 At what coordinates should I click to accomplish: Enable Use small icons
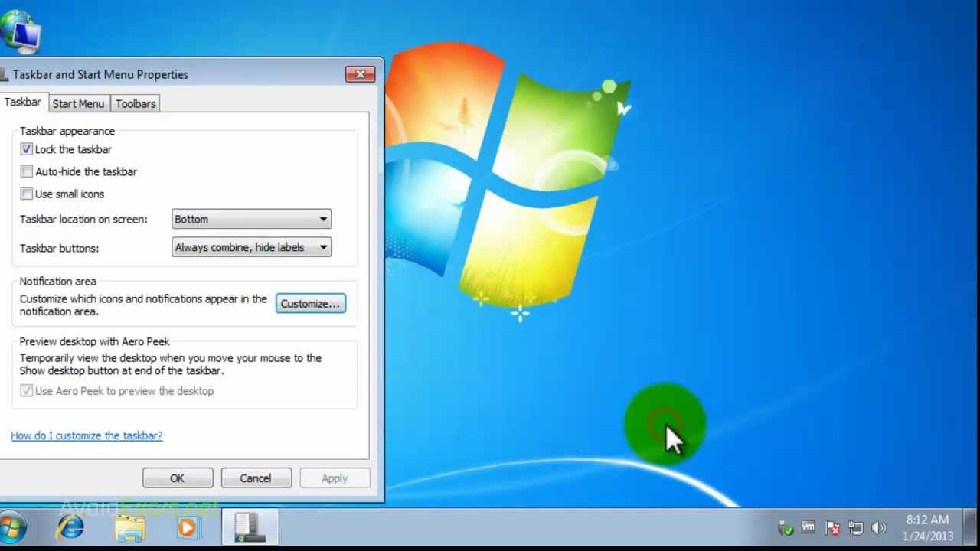[26, 194]
